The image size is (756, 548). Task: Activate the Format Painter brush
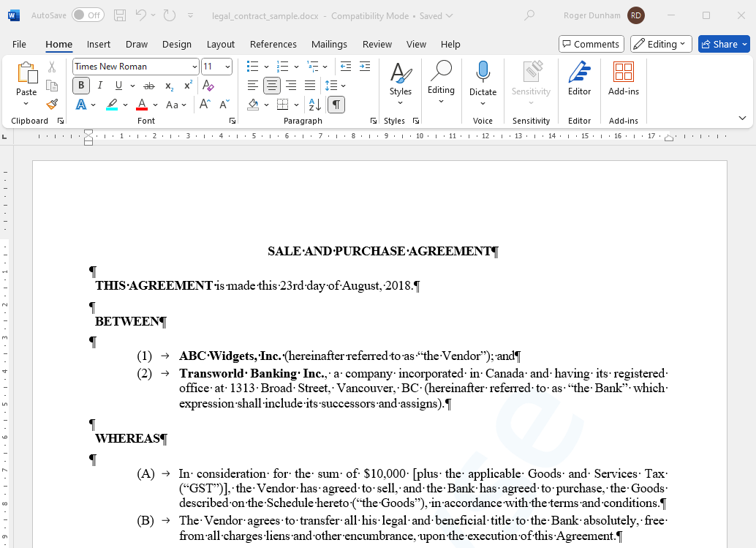52,104
